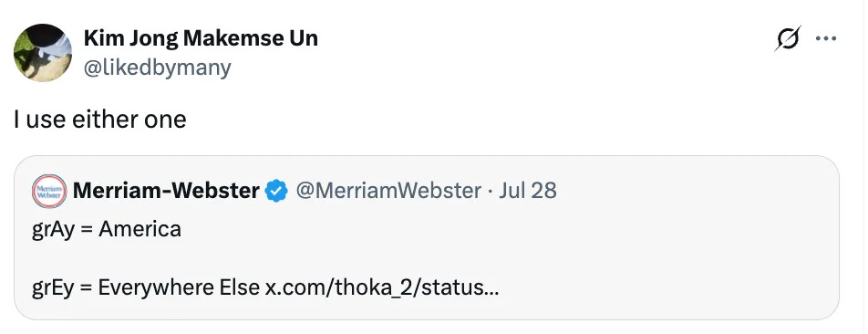This screenshot has width=868, height=334.
Task: Visit the @MerriamWebster handle
Action: click(x=388, y=191)
